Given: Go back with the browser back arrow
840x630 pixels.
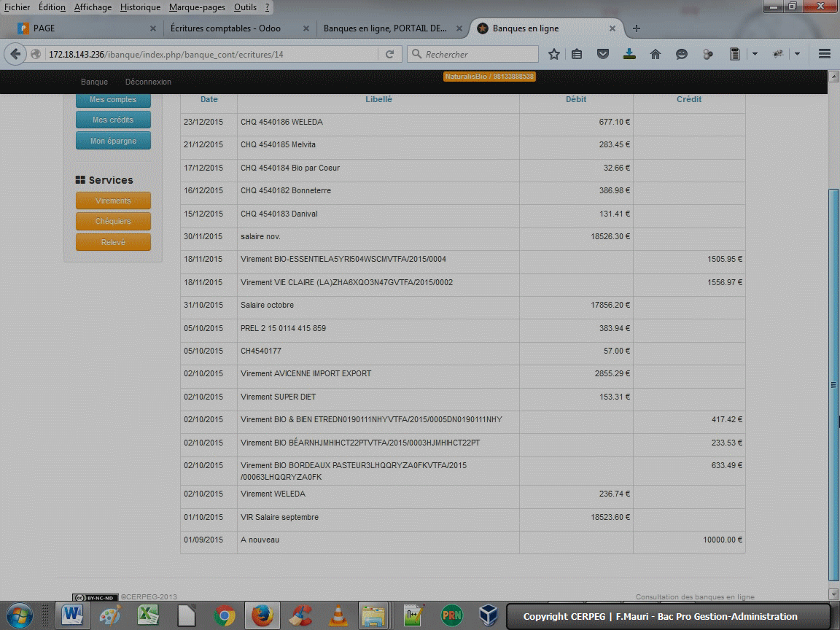Looking at the screenshot, I should pyautogui.click(x=15, y=54).
